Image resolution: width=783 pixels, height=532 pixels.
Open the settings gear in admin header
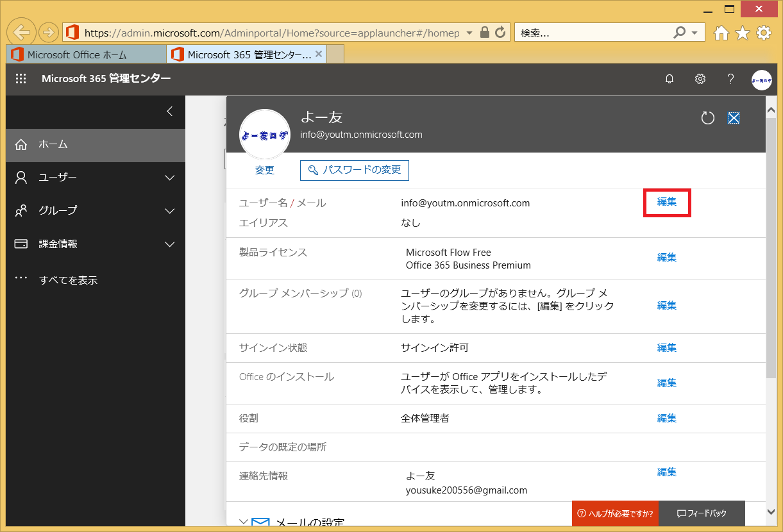click(700, 79)
